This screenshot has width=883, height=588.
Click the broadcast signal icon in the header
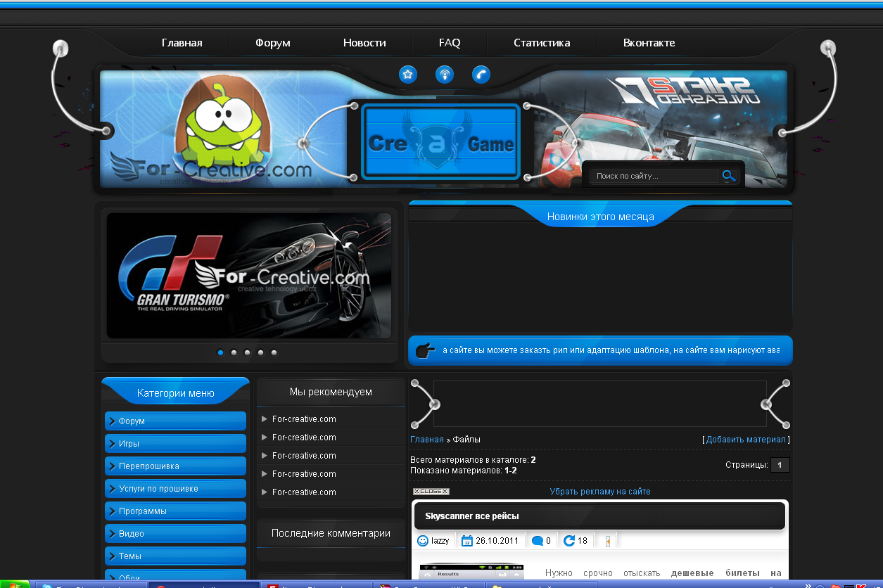[x=445, y=74]
